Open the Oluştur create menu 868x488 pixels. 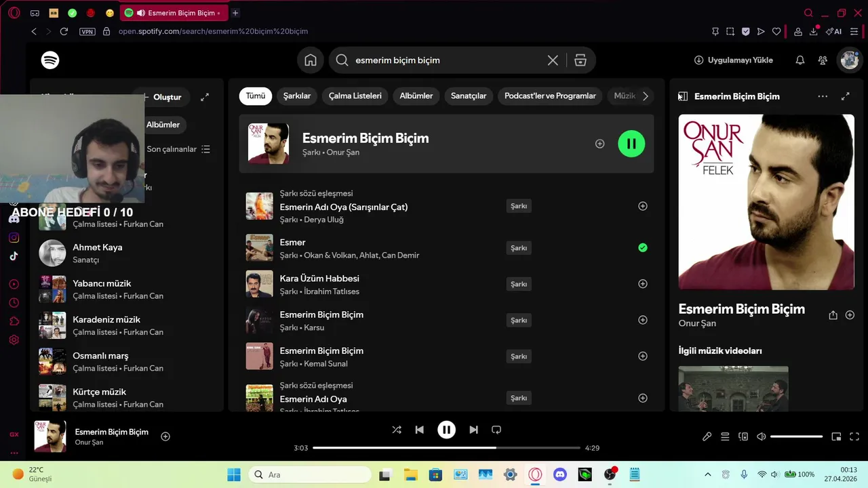(161, 97)
